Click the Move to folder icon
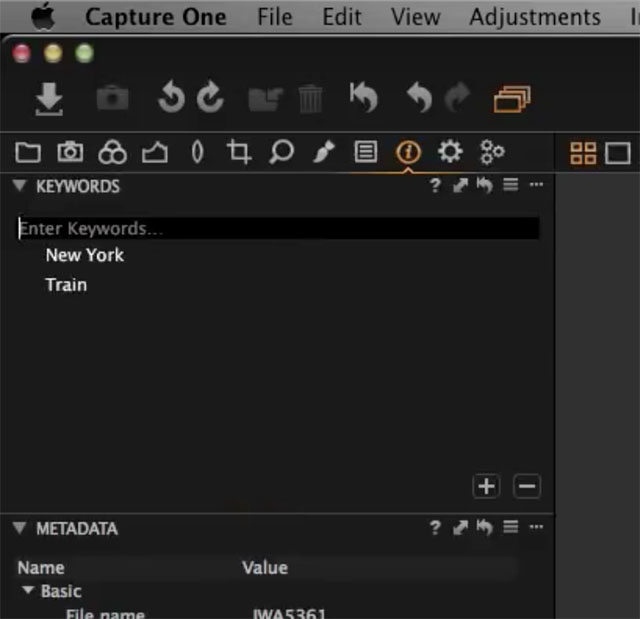This screenshot has width=640, height=619. tap(266, 99)
